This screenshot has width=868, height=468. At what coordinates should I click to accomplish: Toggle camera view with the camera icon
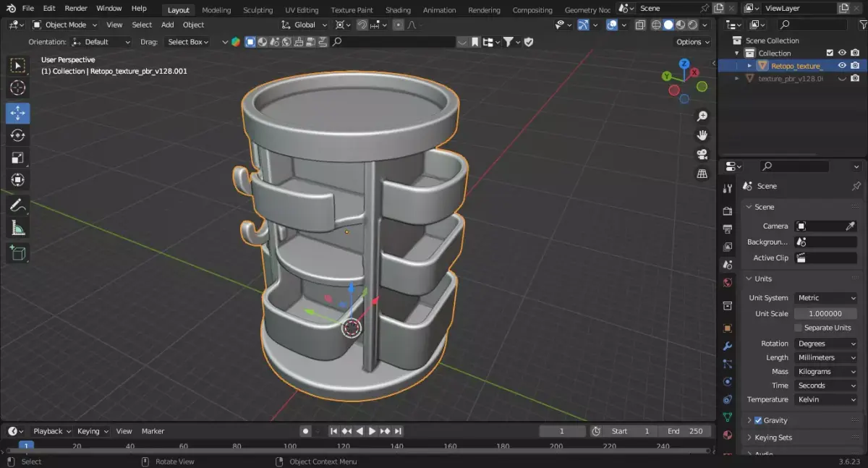702,155
